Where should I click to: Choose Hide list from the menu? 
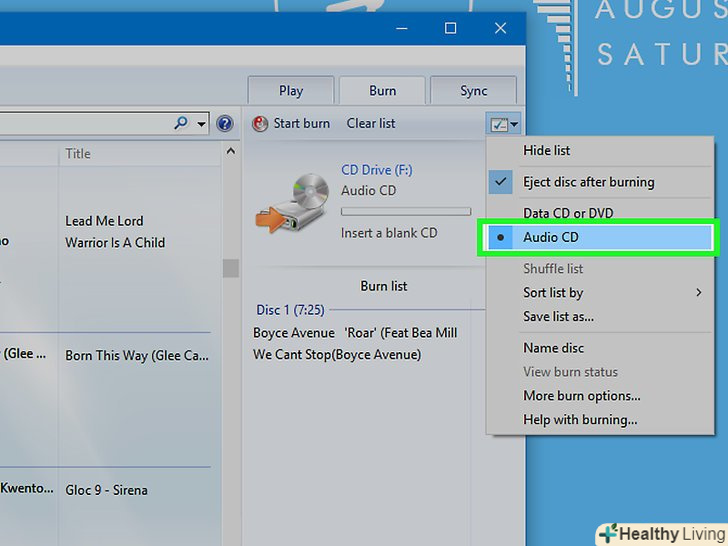599,150
